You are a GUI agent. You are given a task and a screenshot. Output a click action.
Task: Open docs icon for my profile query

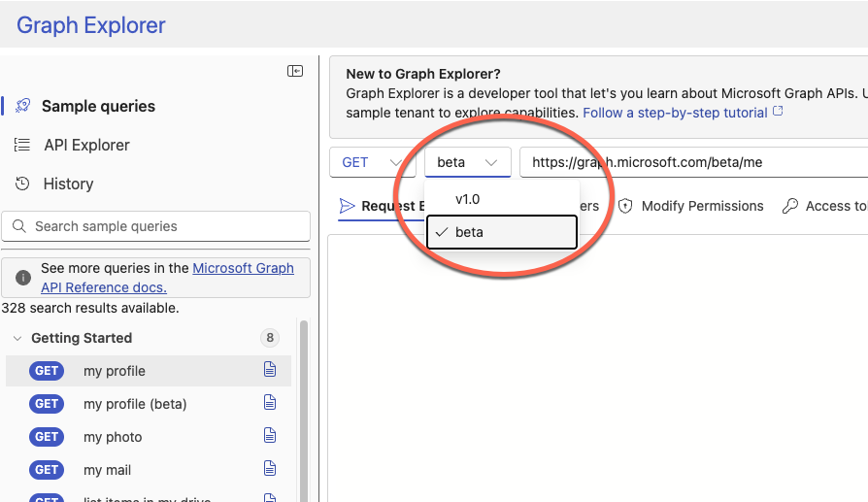[270, 370]
